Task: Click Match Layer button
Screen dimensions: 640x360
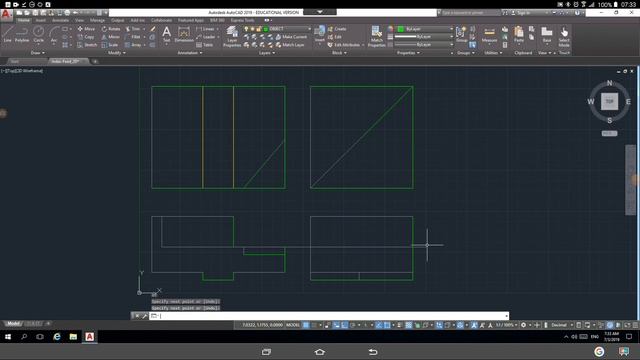Action: (290, 45)
